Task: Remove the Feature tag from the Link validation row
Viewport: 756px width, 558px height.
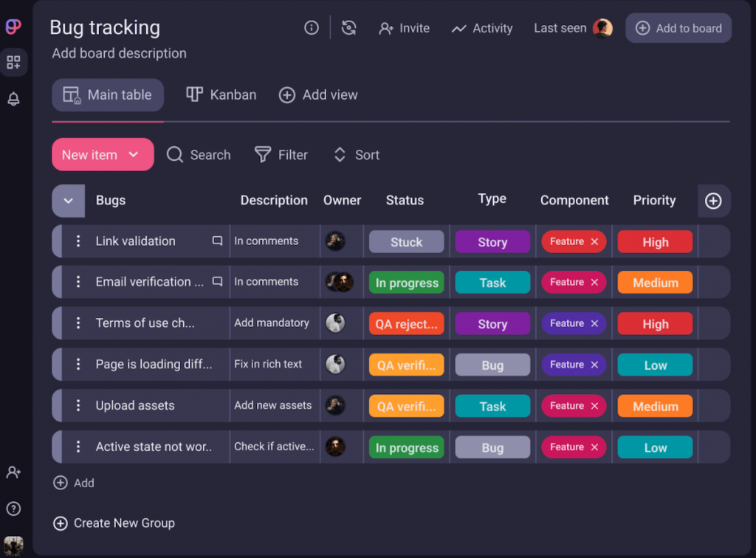Action: (596, 241)
